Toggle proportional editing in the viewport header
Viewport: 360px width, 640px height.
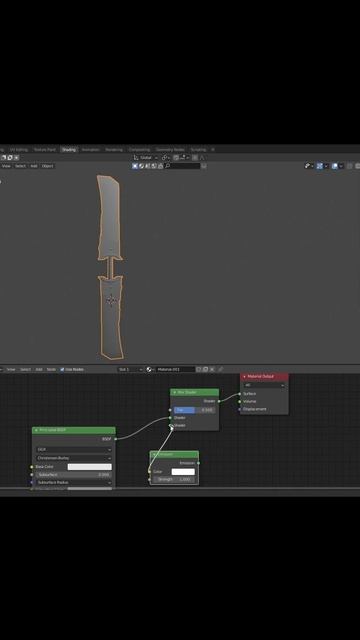195,158
